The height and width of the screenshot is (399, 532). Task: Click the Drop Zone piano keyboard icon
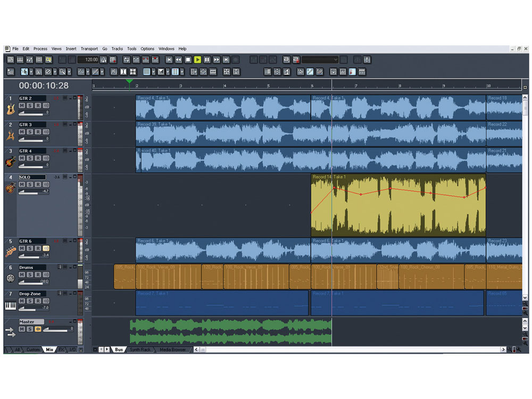pyautogui.click(x=10, y=305)
